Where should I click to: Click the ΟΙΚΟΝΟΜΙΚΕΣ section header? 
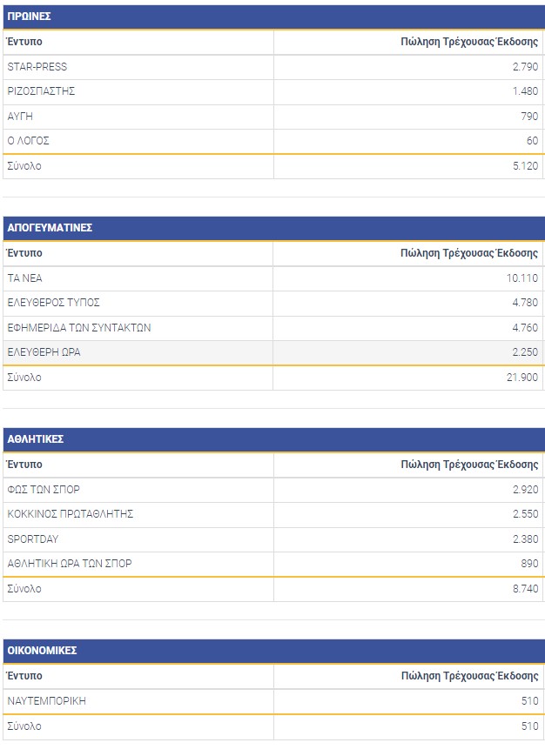[43, 651]
